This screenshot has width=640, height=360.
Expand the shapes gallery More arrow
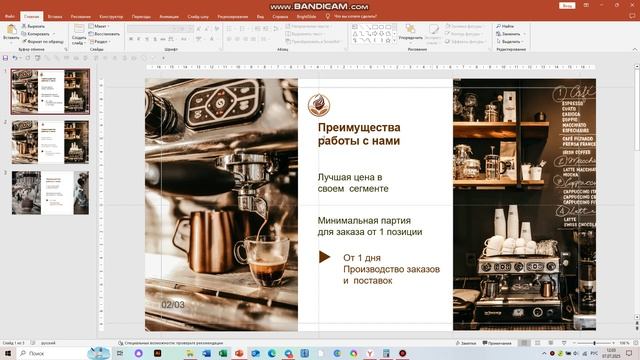pos(394,41)
